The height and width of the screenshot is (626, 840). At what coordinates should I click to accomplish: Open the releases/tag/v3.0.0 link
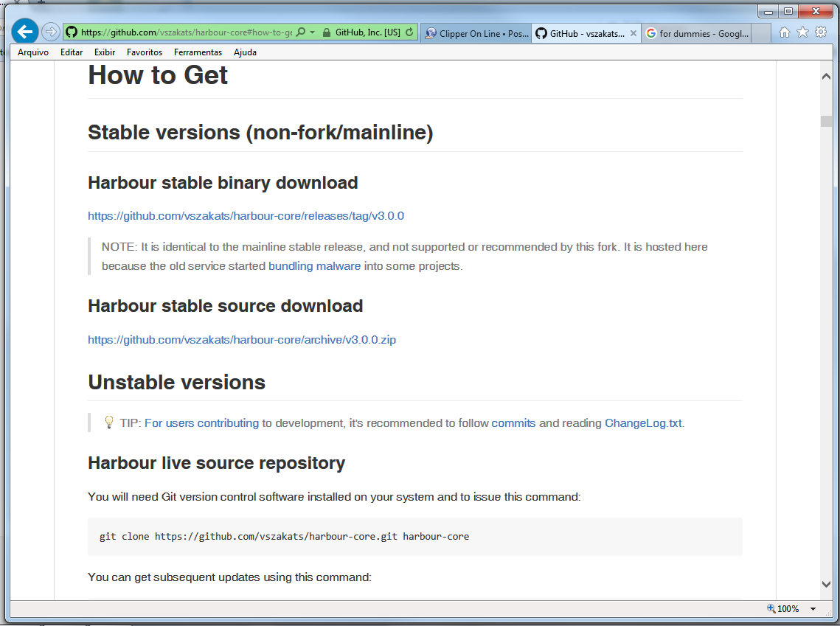[246, 216]
